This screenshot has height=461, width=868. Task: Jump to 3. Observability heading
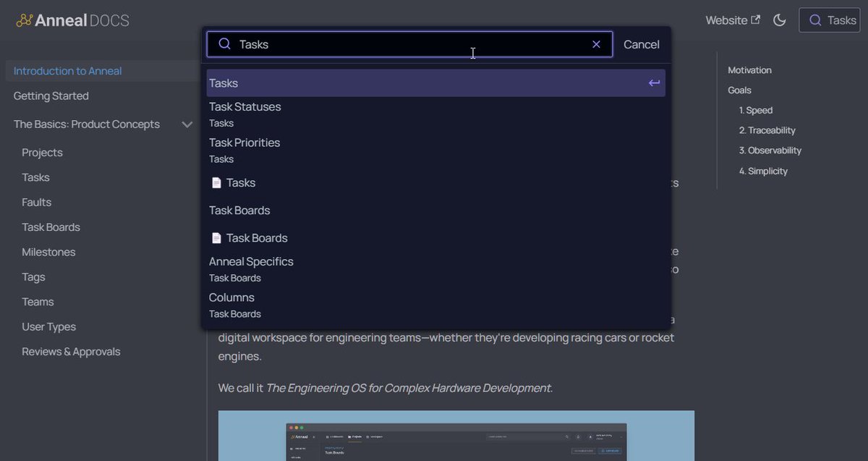click(770, 151)
